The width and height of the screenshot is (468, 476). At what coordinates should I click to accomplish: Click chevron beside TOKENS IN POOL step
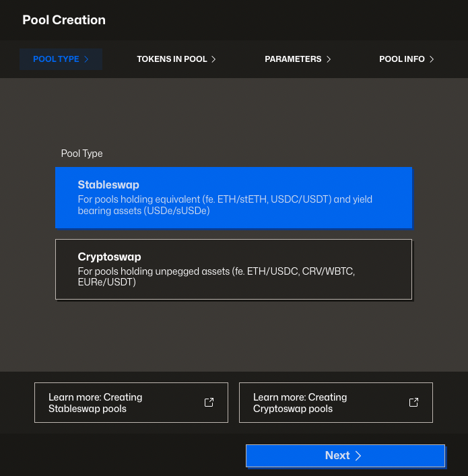(x=213, y=59)
